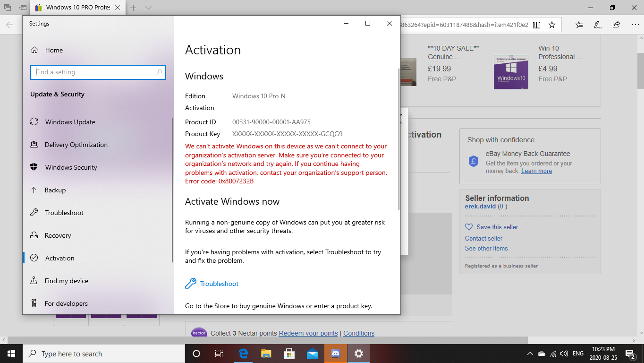Image resolution: width=644 pixels, height=363 pixels.
Task: Click Edge share icon
Action: [x=616, y=25]
